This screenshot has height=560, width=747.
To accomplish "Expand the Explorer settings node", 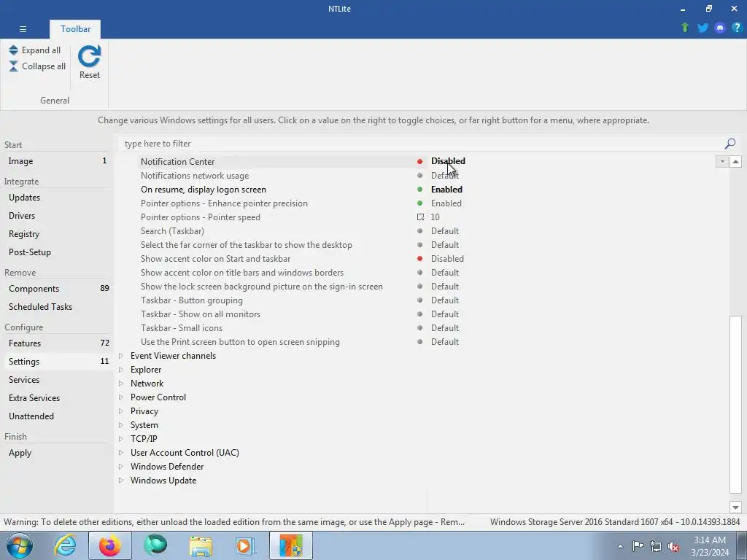I will coord(121,370).
